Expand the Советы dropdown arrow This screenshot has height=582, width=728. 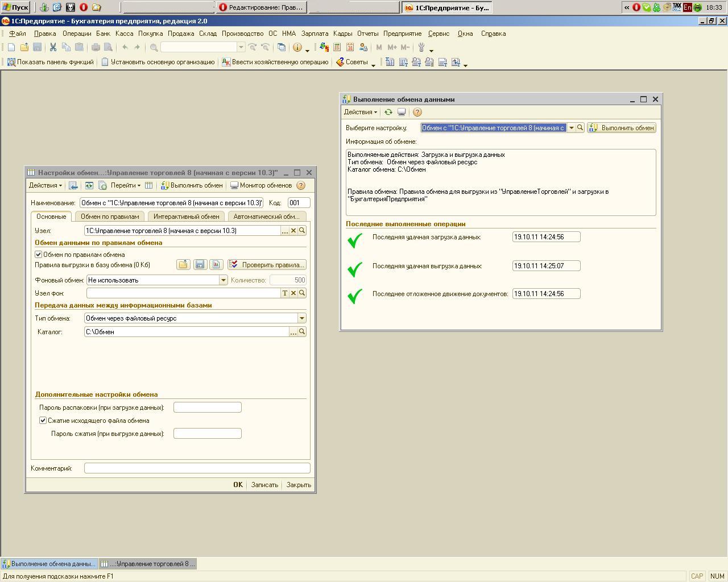coord(373,64)
